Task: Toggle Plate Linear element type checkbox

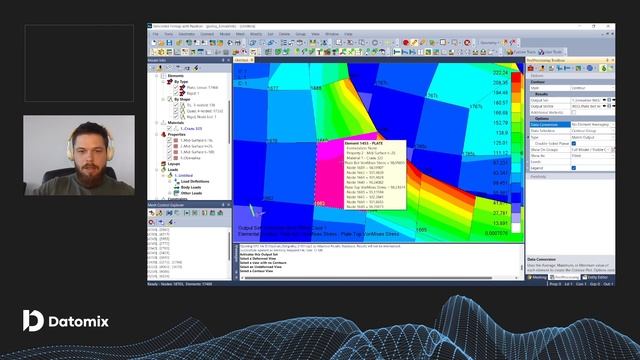Action: click(x=176, y=87)
